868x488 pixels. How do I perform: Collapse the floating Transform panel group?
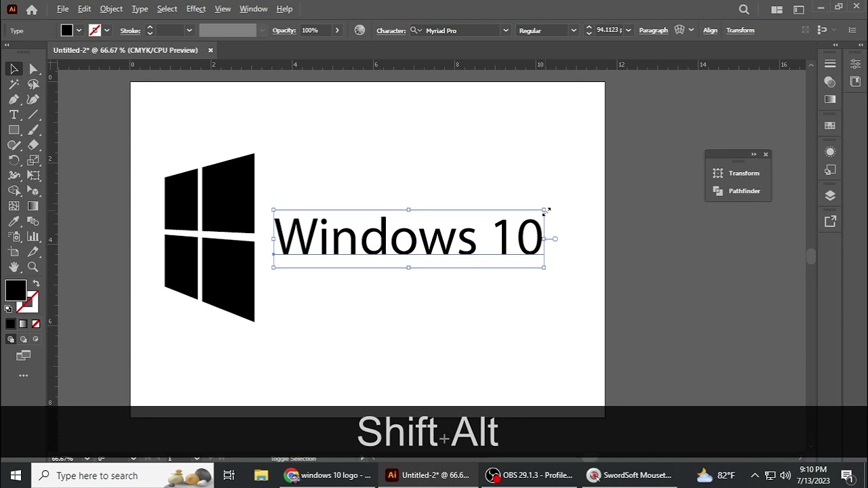click(x=753, y=155)
